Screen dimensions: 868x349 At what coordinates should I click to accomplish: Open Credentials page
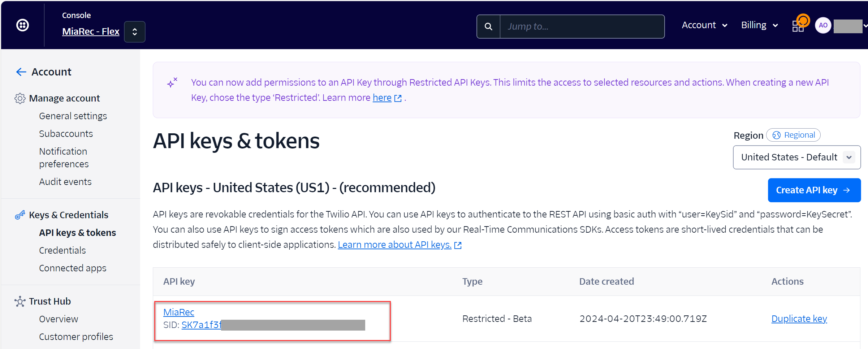(x=62, y=250)
